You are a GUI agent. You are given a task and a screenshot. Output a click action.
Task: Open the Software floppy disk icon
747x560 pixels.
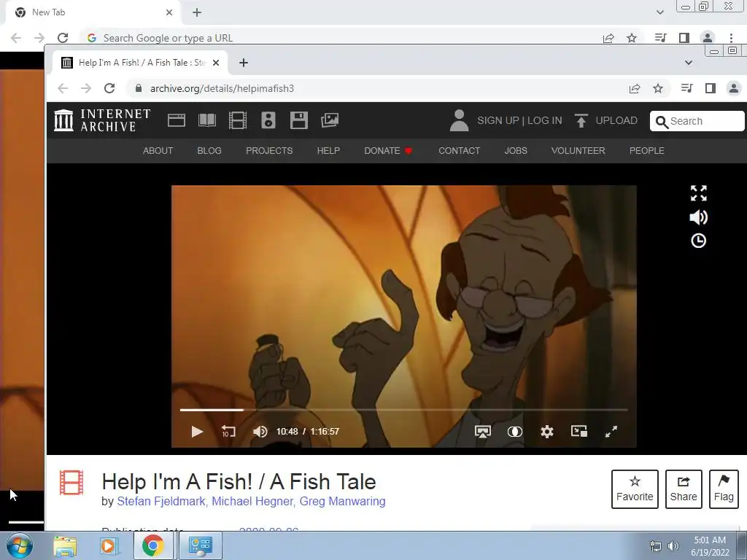point(298,120)
